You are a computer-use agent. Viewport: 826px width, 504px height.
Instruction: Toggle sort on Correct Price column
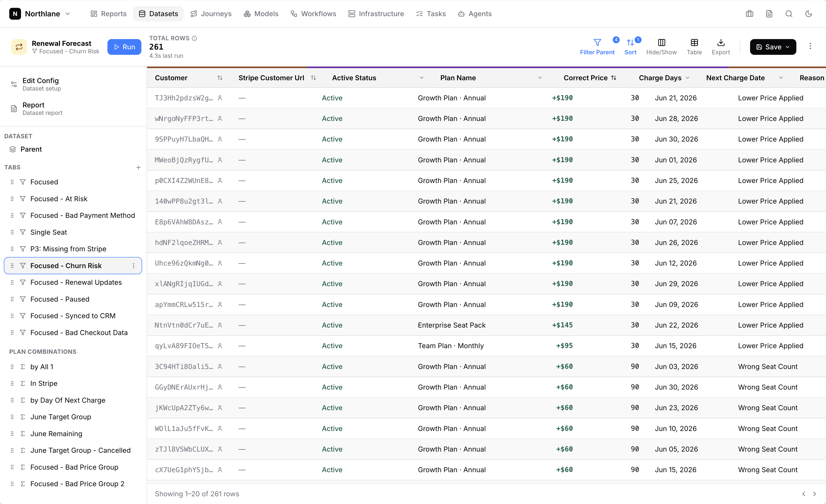coord(613,78)
